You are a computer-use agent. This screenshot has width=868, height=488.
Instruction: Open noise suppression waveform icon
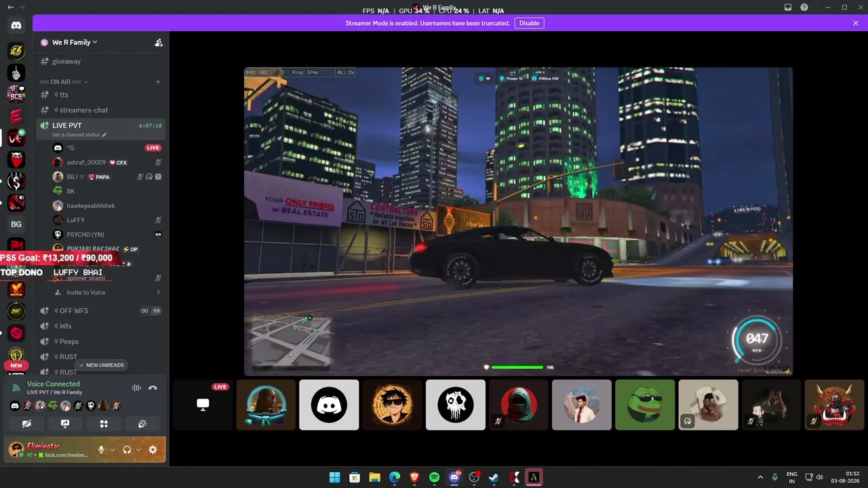tap(136, 388)
